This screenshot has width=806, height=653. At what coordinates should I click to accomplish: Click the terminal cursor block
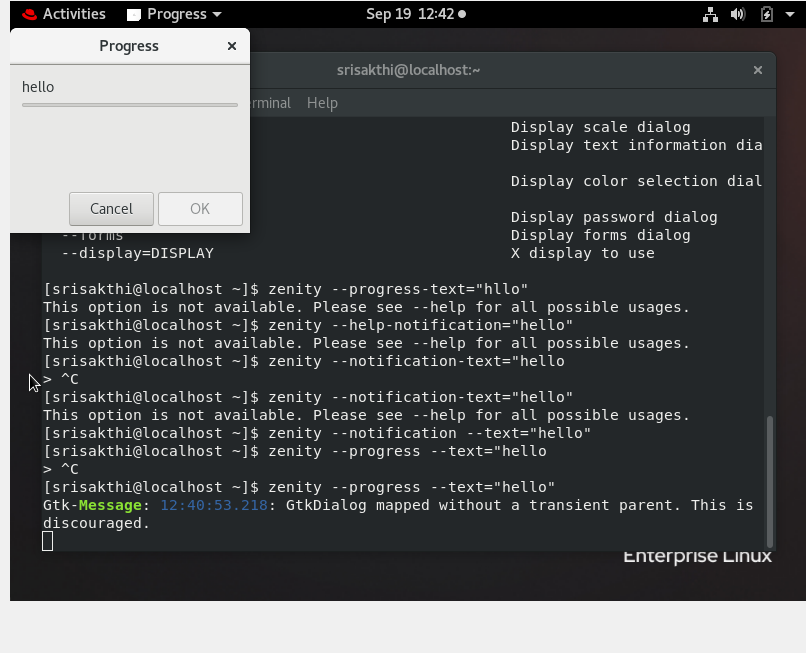pyautogui.click(x=45, y=539)
